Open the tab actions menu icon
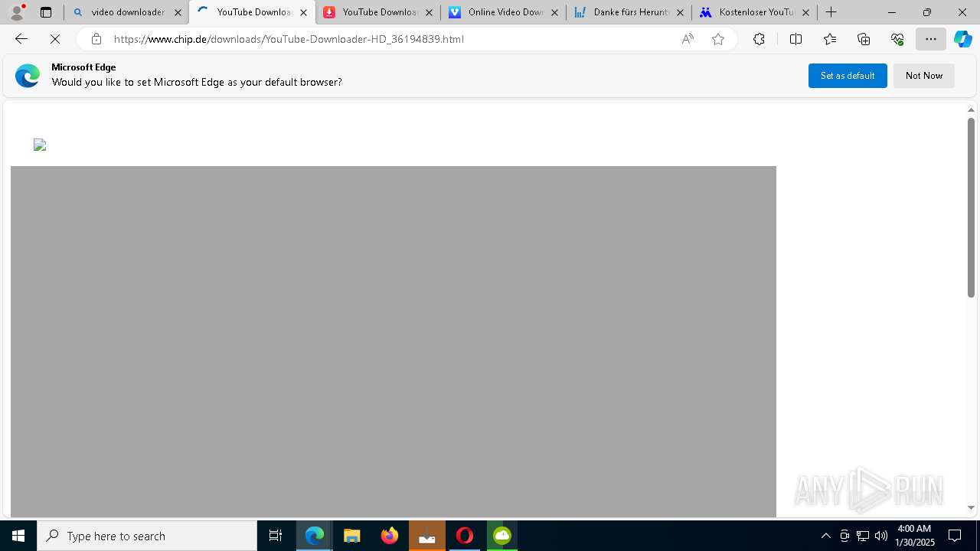The image size is (980, 551). (46, 12)
